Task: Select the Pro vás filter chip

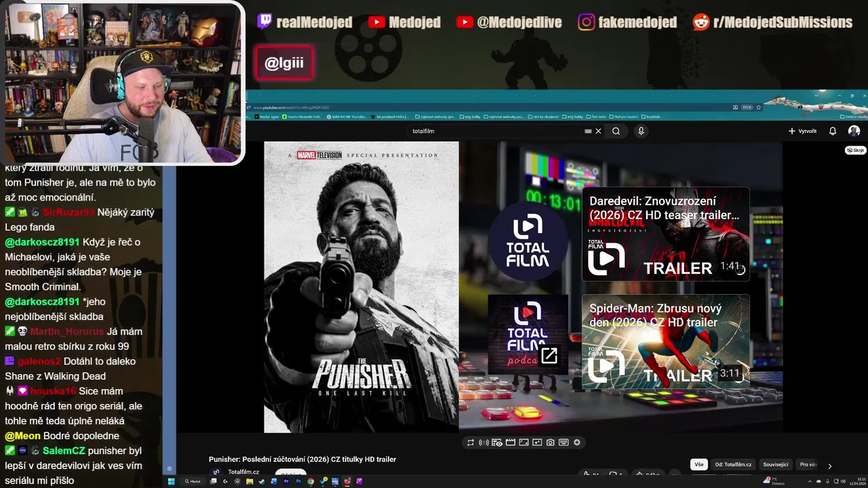Action: click(808, 464)
